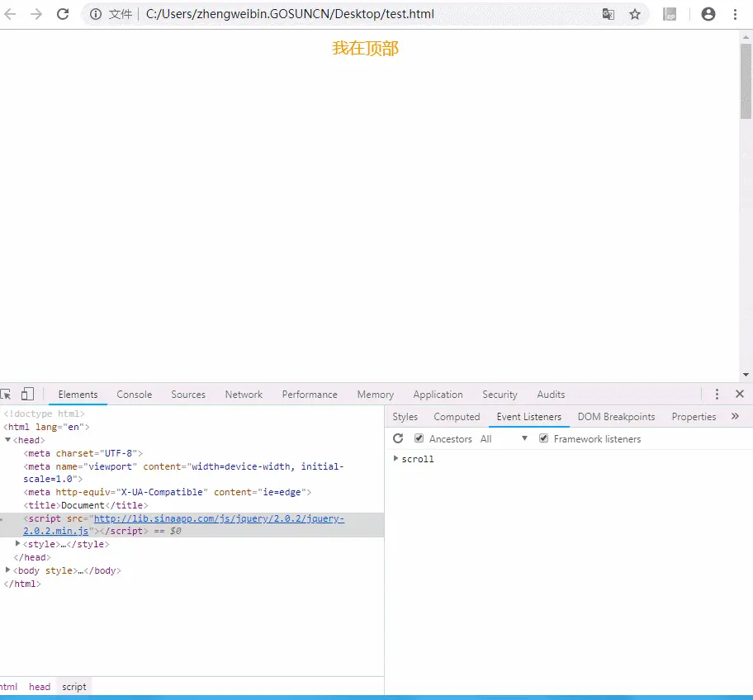Switch to the Computed pane
The height and width of the screenshot is (700, 753).
457,417
